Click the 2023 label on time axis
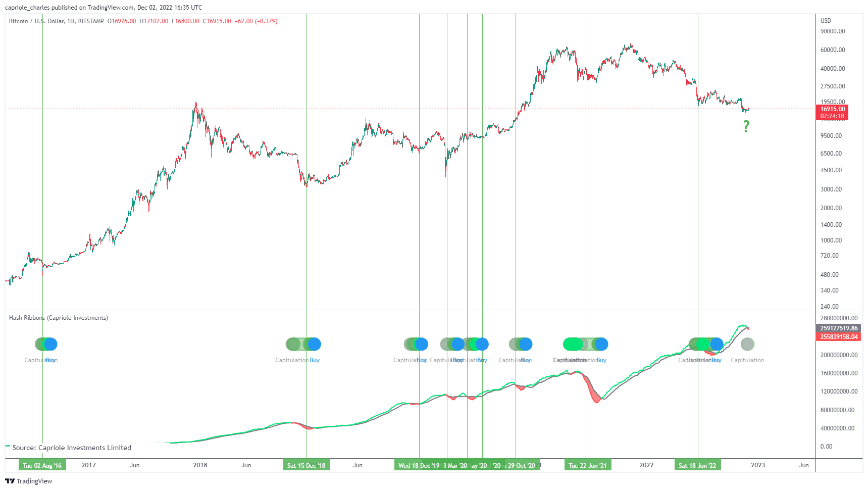Image resolution: width=868 pixels, height=490 pixels. 758,465
